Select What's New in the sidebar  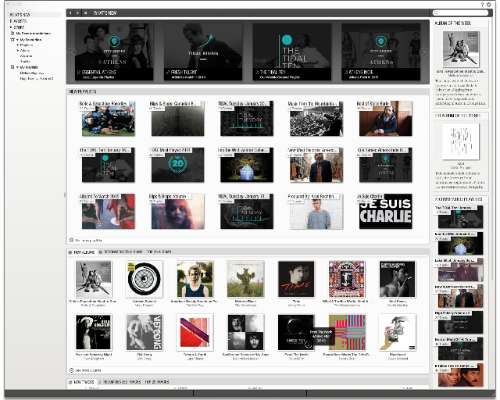(x=20, y=15)
